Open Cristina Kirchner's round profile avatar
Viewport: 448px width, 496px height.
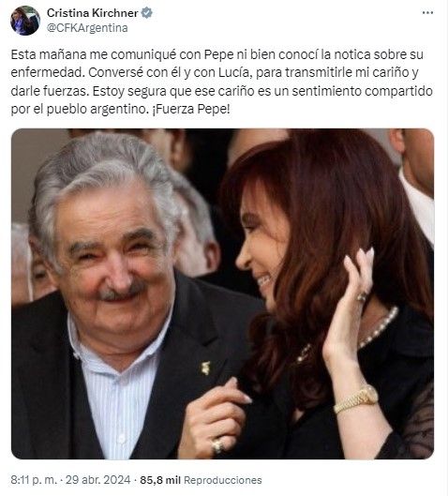click(25, 21)
